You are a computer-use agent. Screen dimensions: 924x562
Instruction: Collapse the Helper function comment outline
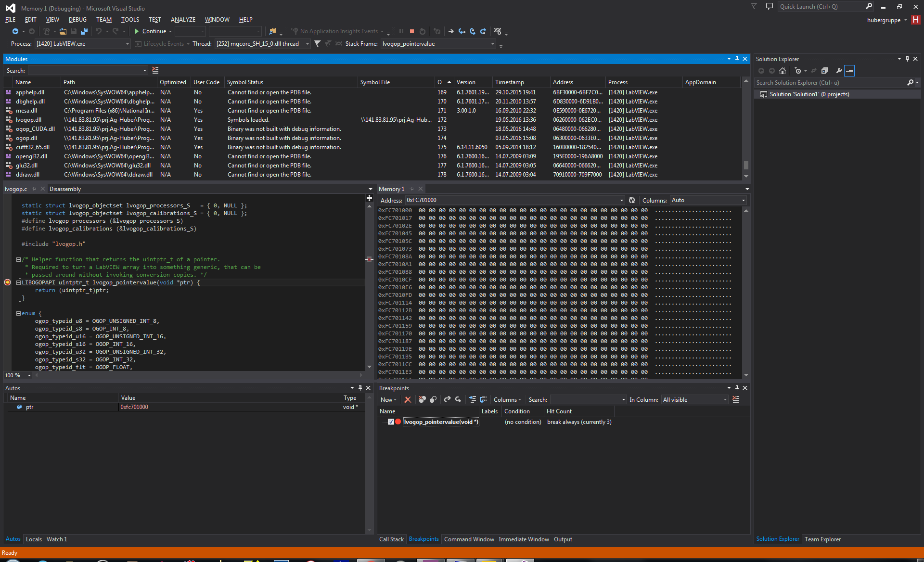tap(18, 259)
